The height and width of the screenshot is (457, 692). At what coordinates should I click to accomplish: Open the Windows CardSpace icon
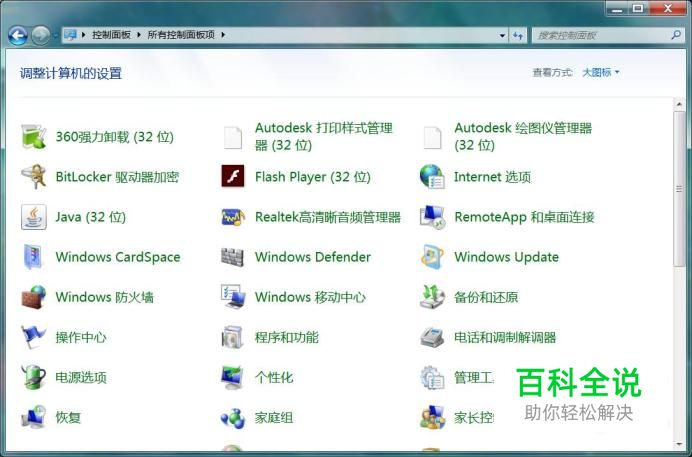click(34, 257)
